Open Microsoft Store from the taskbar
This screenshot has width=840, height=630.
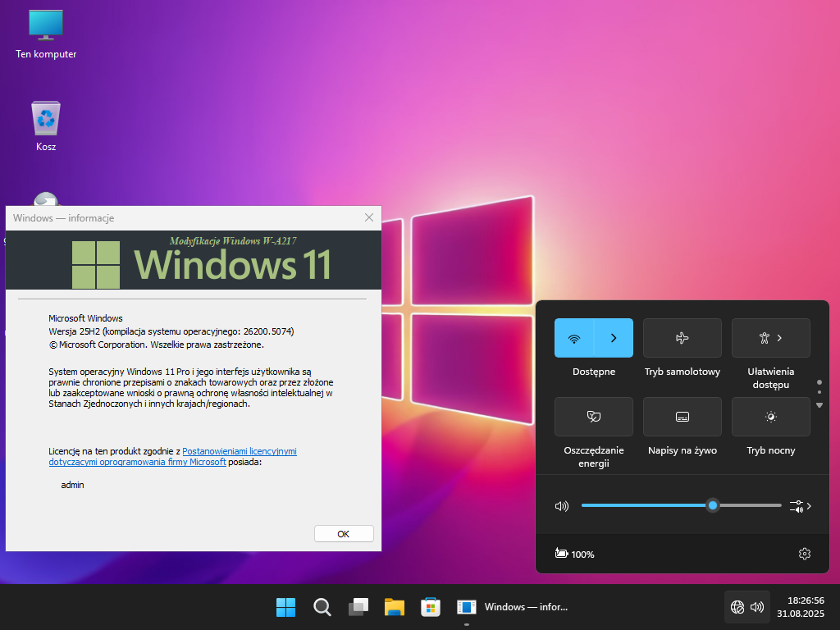[431, 607]
